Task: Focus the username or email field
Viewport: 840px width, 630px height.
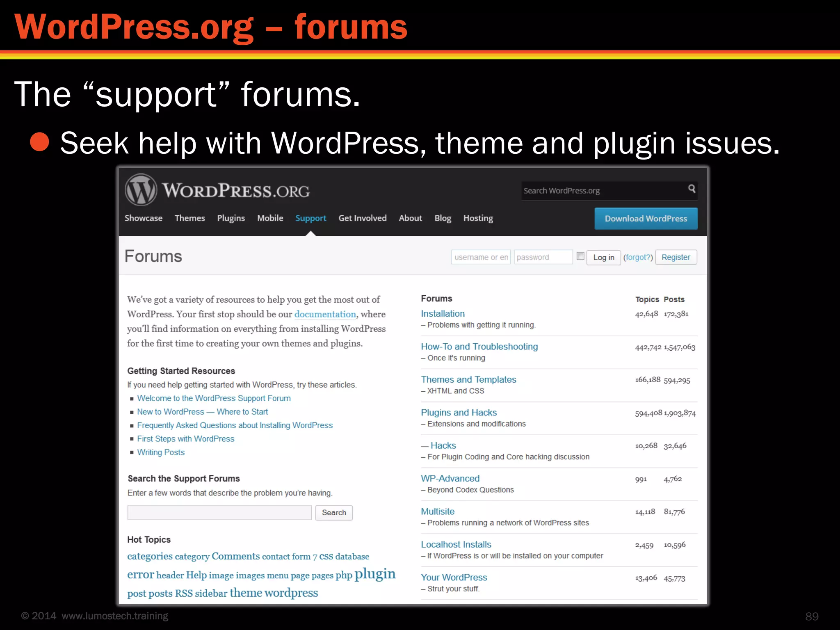Action: click(x=481, y=257)
